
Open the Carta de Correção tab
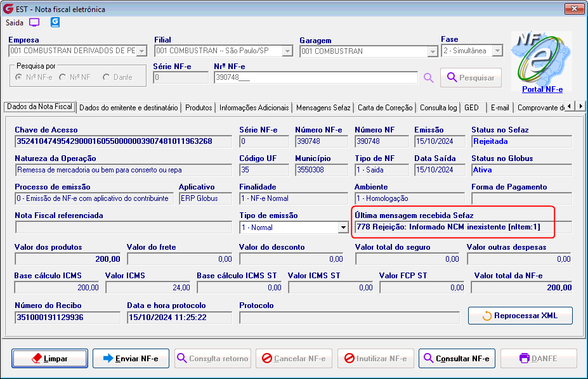385,108
